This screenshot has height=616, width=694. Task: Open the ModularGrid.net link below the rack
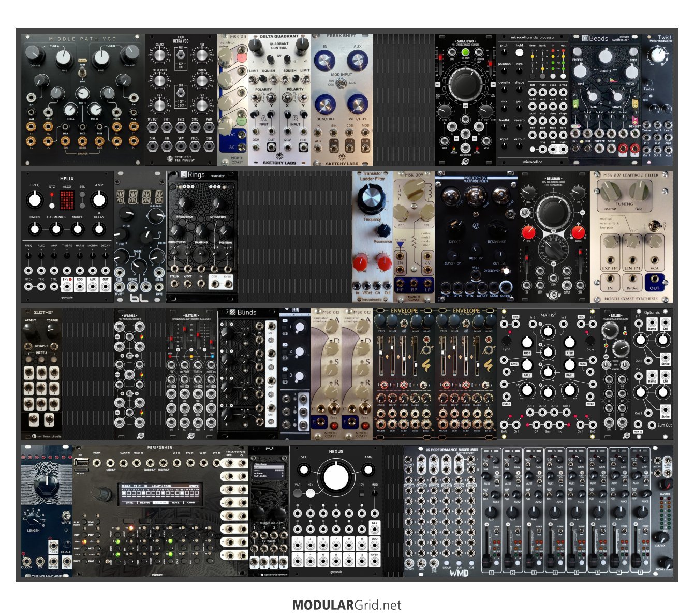pos(347,605)
